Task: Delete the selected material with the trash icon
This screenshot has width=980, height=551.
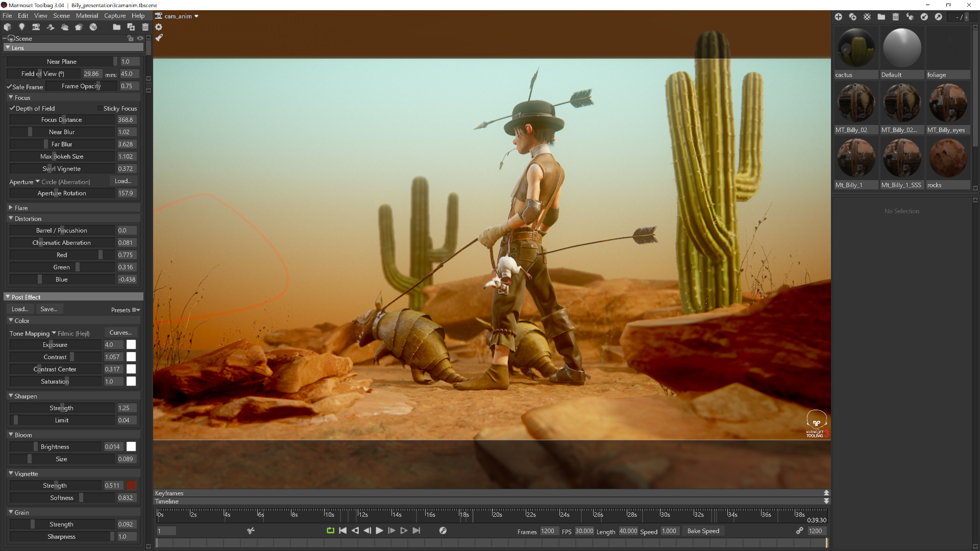Action: 896,17
